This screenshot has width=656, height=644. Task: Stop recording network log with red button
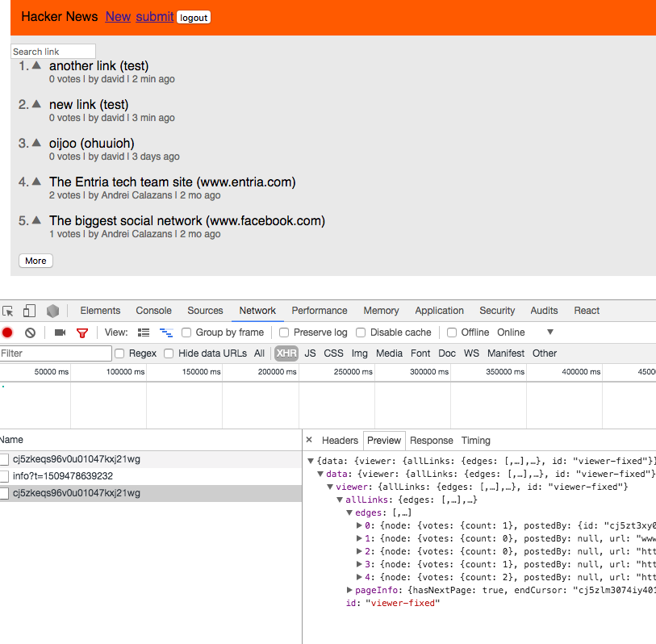pos(7,332)
